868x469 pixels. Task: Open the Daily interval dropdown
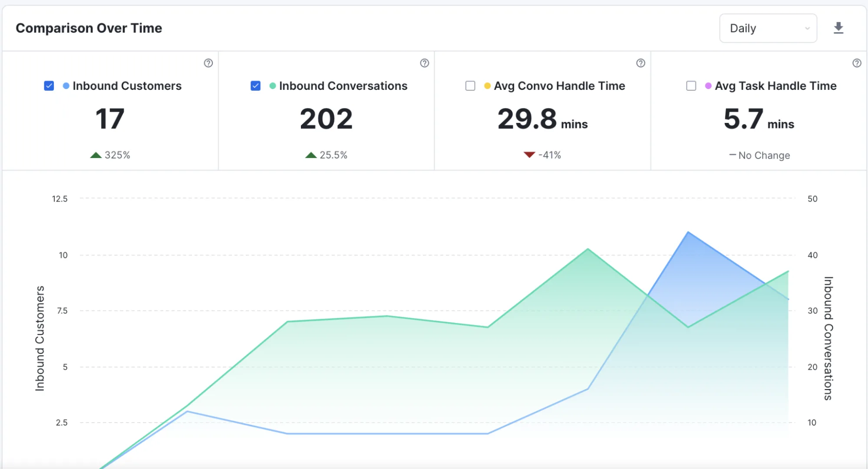coord(768,28)
